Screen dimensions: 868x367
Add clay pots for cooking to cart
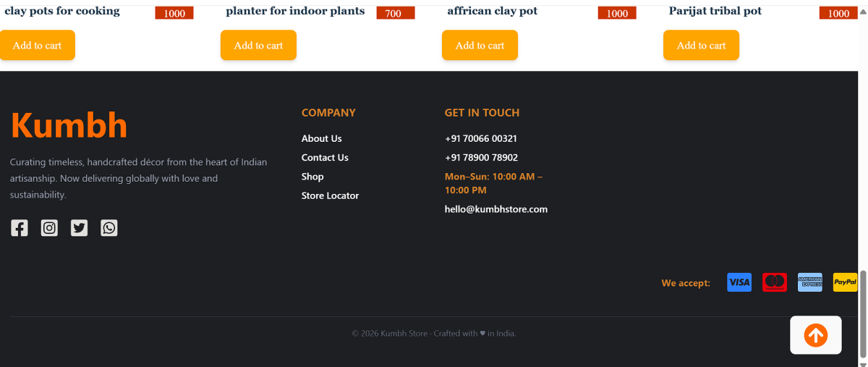point(37,45)
